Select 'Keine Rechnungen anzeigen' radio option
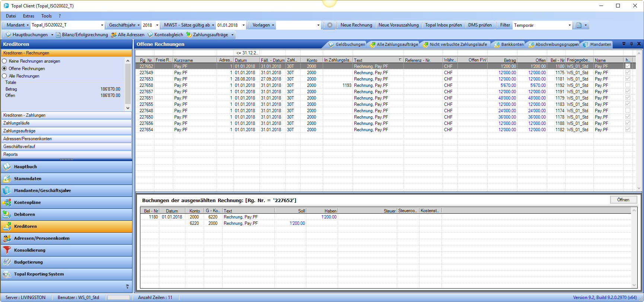 coord(4,61)
